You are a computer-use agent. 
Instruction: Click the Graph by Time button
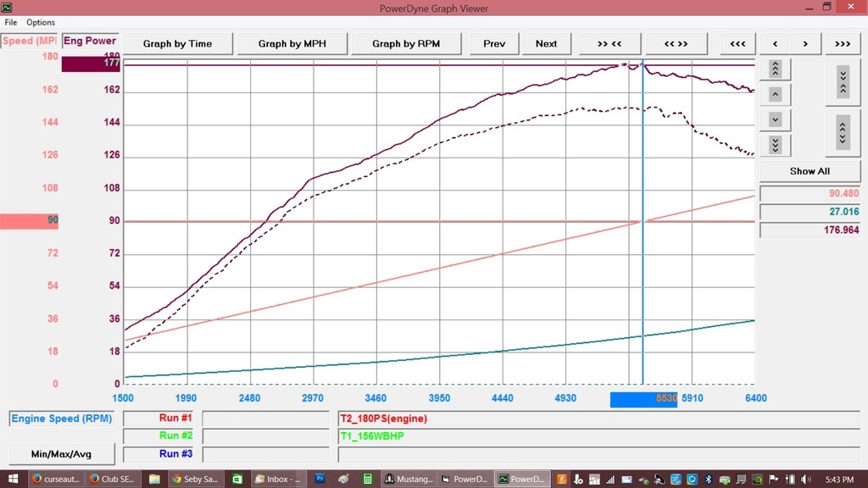click(178, 44)
